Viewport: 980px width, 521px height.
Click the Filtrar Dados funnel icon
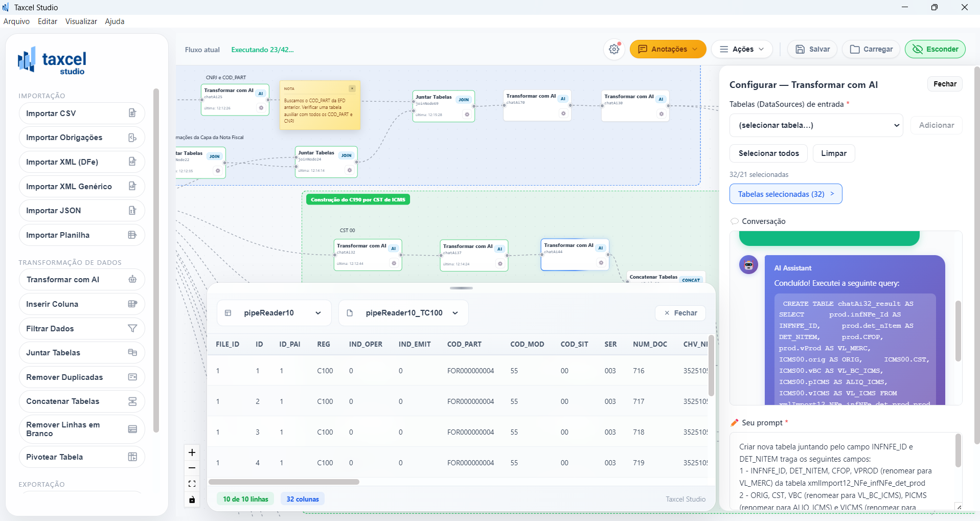coord(132,329)
